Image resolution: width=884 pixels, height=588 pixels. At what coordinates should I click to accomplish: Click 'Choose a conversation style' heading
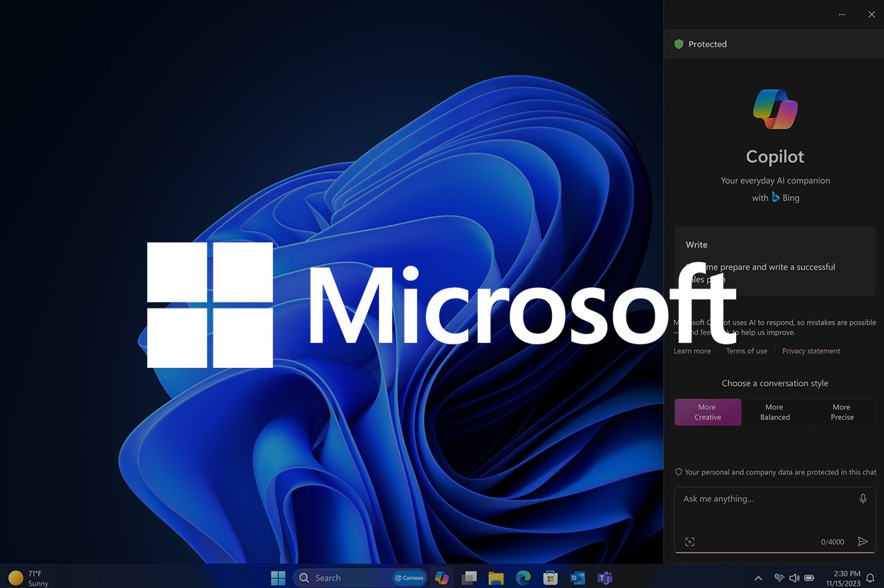775,383
